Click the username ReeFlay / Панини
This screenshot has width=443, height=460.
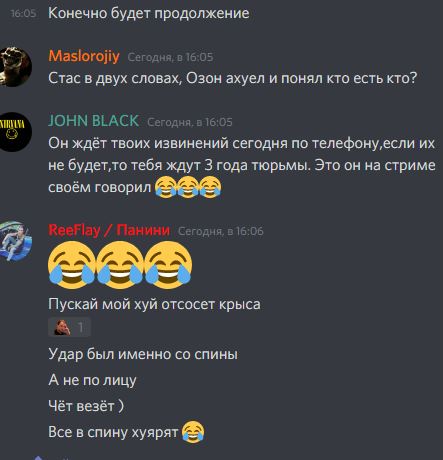pos(109,230)
